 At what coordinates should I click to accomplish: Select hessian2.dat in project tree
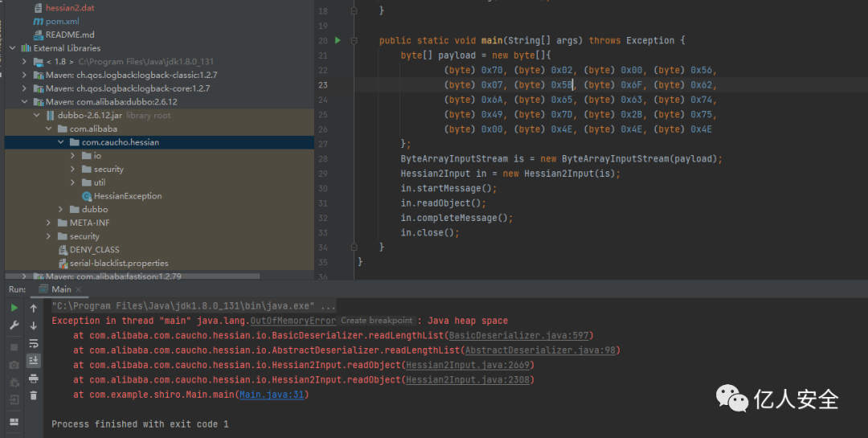70,8
